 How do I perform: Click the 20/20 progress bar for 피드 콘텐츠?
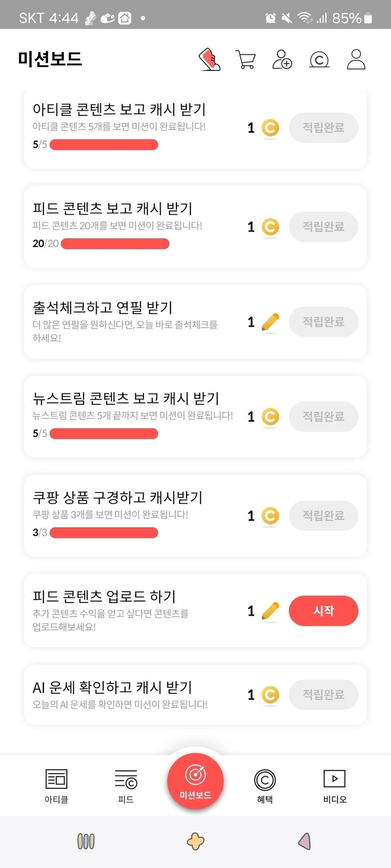point(115,243)
